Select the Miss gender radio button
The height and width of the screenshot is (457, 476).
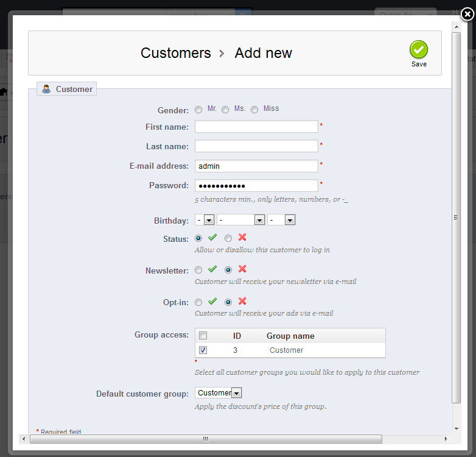point(254,110)
